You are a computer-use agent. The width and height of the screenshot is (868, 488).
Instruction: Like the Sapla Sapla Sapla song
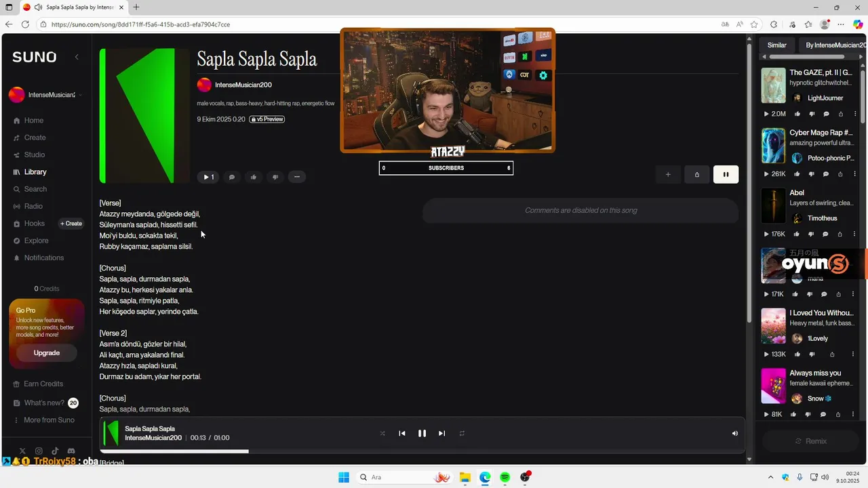pos(254,177)
